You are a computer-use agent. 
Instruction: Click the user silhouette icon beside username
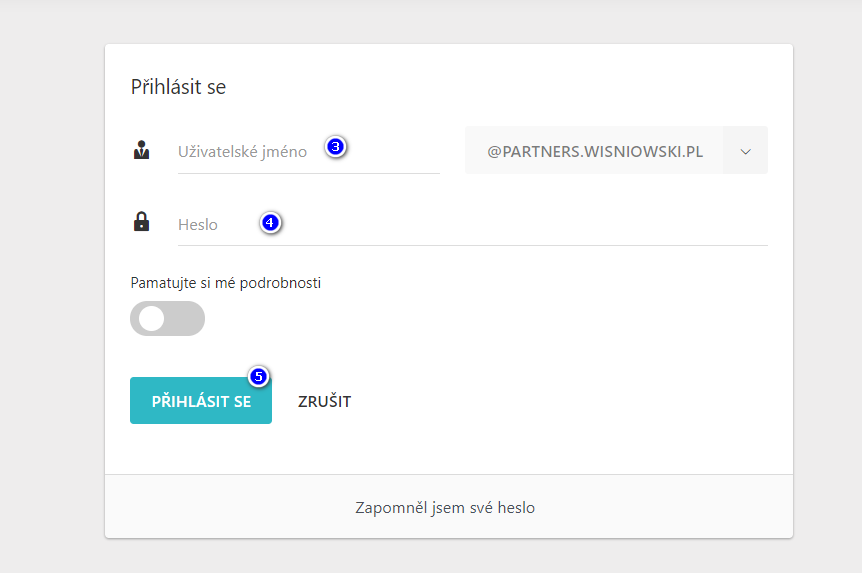[141, 151]
